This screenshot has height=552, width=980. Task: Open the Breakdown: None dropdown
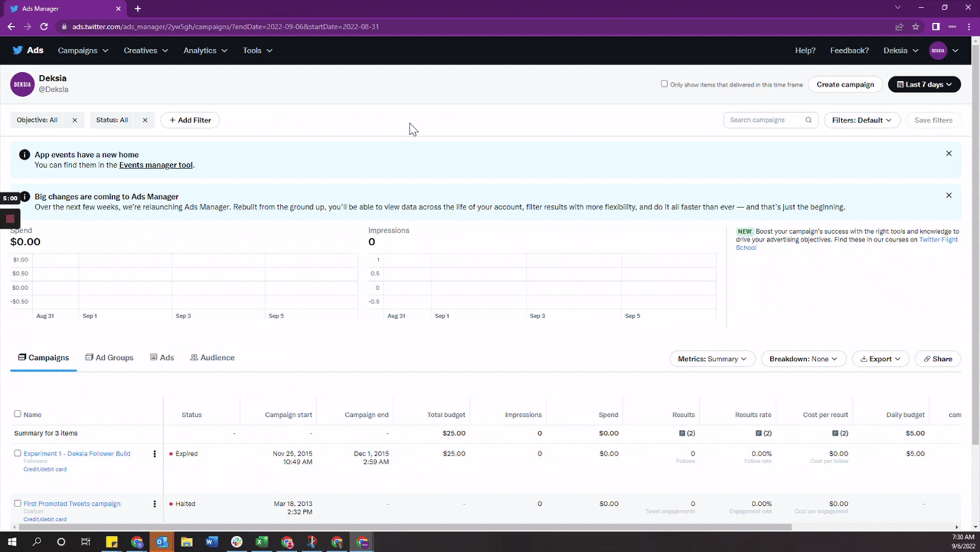(x=803, y=359)
